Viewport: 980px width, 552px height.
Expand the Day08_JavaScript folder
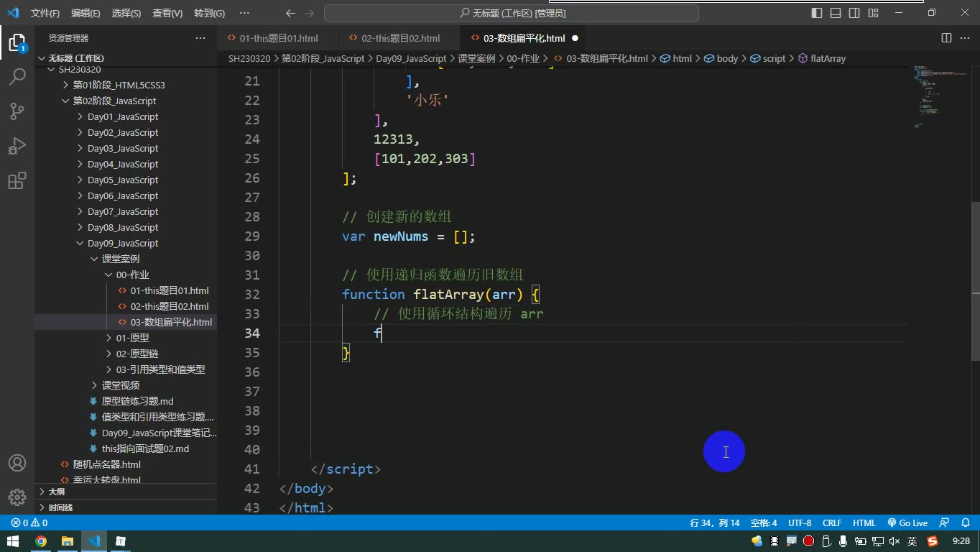pos(122,227)
